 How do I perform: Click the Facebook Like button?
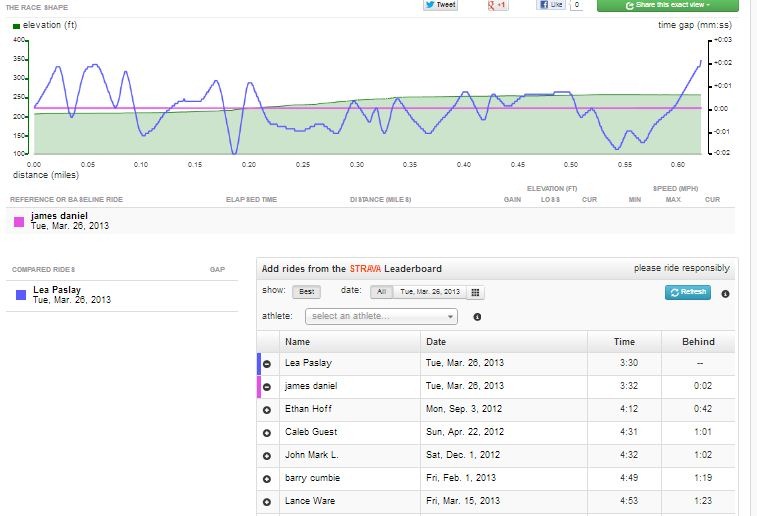pyautogui.click(x=551, y=5)
